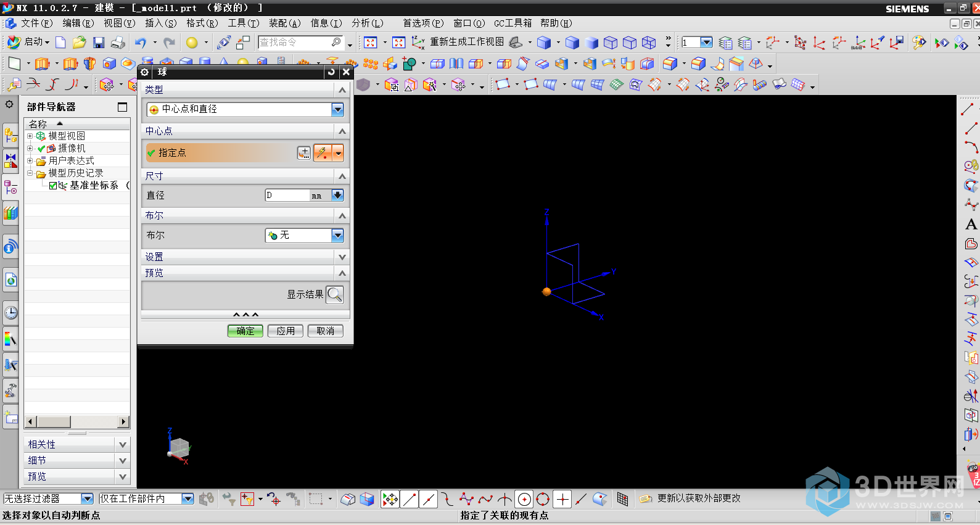Viewport: 980px width, 525px height.
Task: Open the Part Navigator tab in resource bar
Action: click(10, 188)
